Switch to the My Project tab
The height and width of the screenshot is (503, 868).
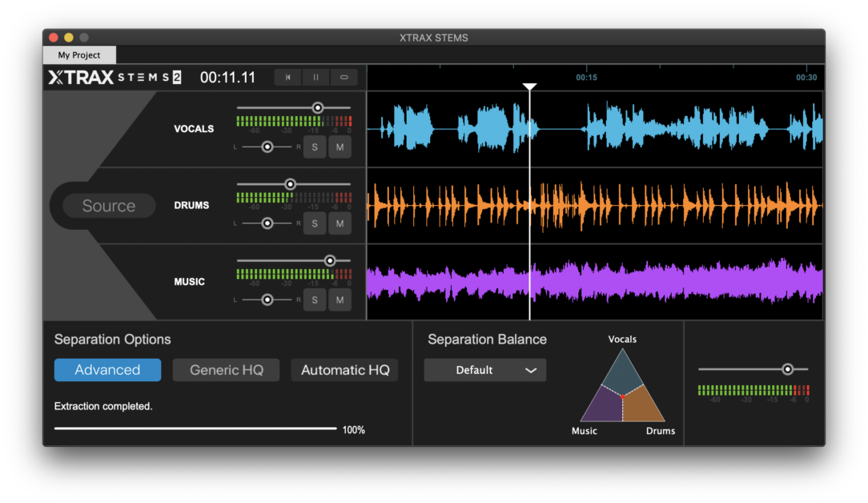(x=79, y=54)
